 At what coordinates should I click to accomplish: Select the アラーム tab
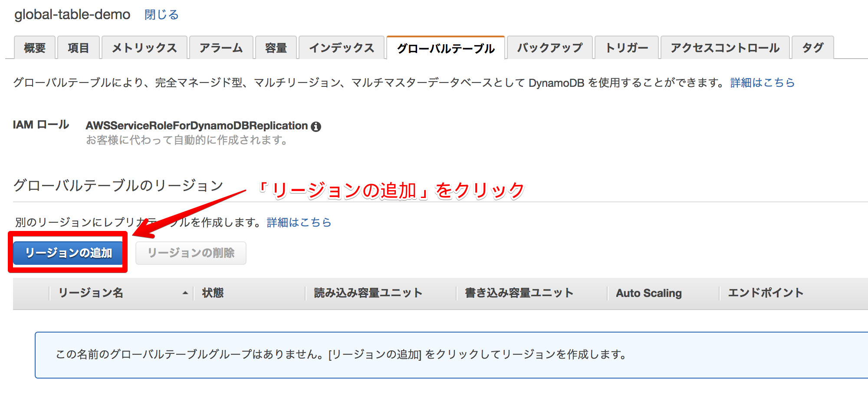tap(221, 48)
